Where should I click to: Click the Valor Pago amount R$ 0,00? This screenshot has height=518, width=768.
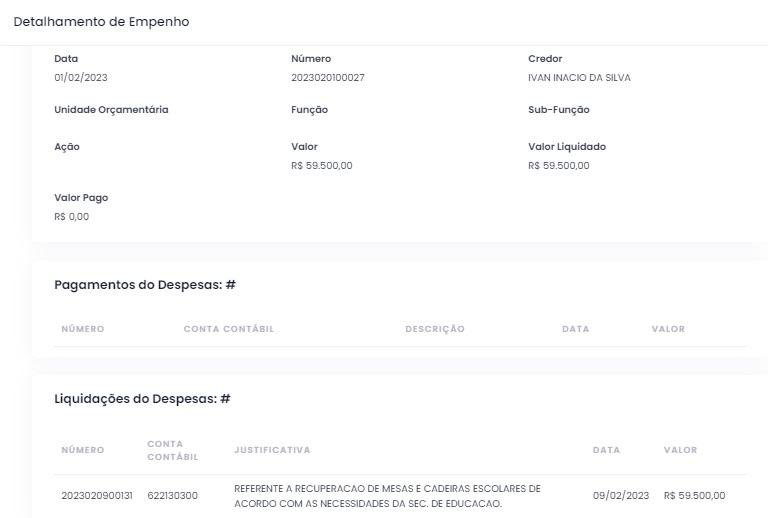pos(71,216)
